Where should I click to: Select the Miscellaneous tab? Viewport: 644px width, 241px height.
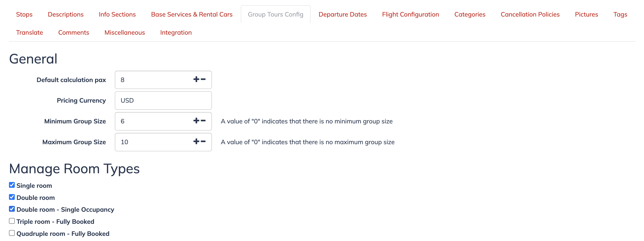[x=125, y=32]
